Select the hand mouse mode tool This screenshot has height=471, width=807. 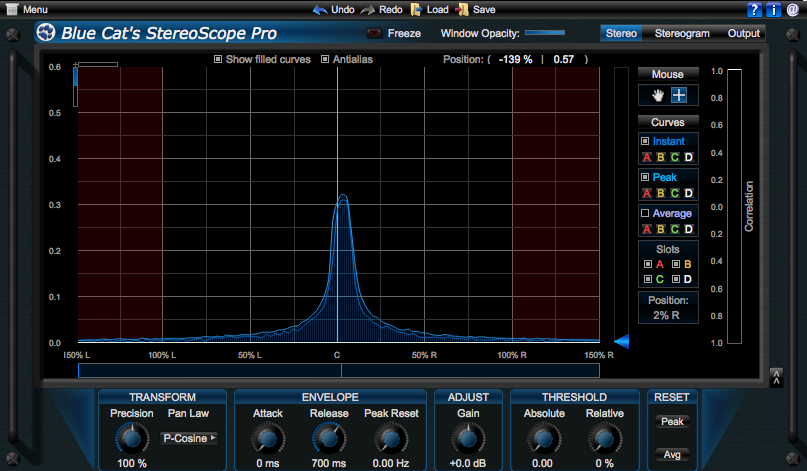(x=658, y=95)
